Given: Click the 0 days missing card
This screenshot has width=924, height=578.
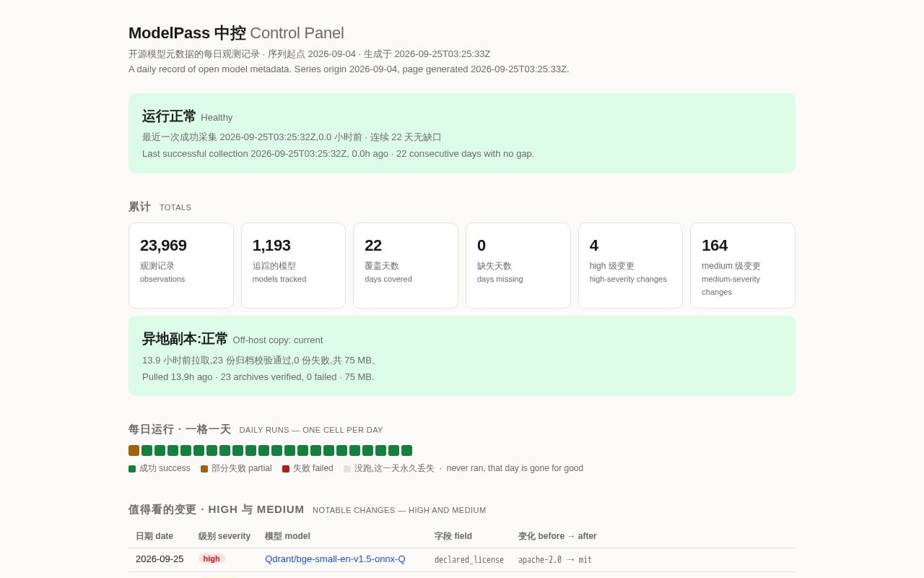Looking at the screenshot, I should 518,265.
